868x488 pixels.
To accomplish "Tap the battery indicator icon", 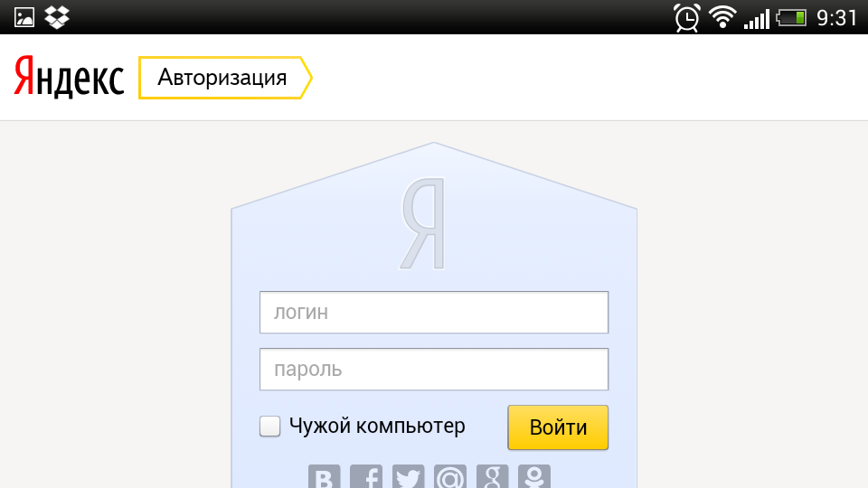I will coord(791,17).
